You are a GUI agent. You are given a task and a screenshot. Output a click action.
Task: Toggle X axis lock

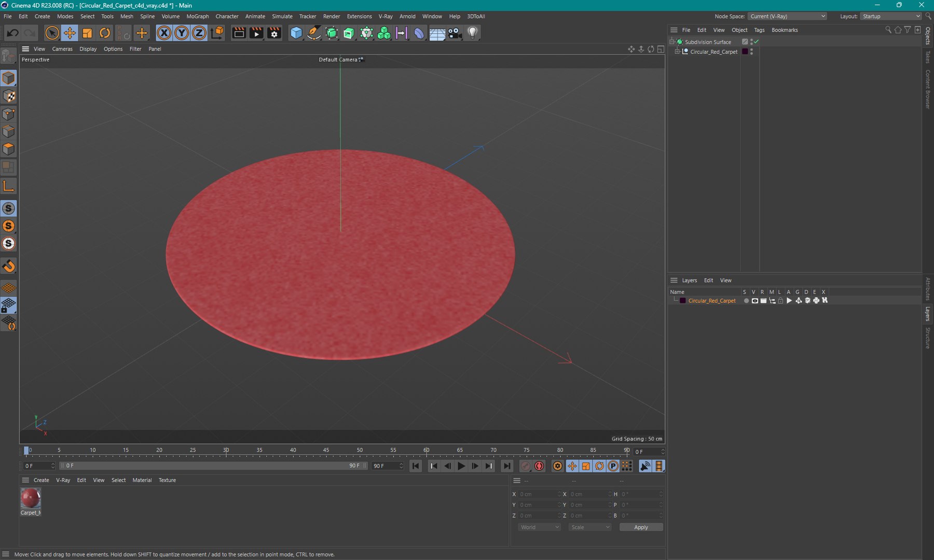[164, 33]
